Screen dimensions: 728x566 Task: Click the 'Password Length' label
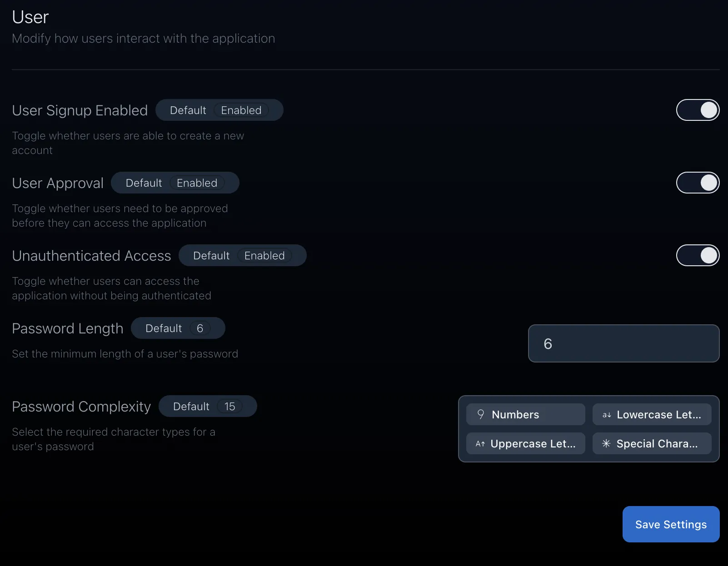68,328
